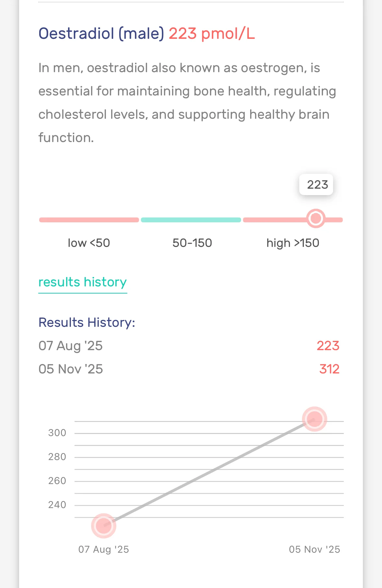Click the green 50-150 normal range bar

(191, 220)
